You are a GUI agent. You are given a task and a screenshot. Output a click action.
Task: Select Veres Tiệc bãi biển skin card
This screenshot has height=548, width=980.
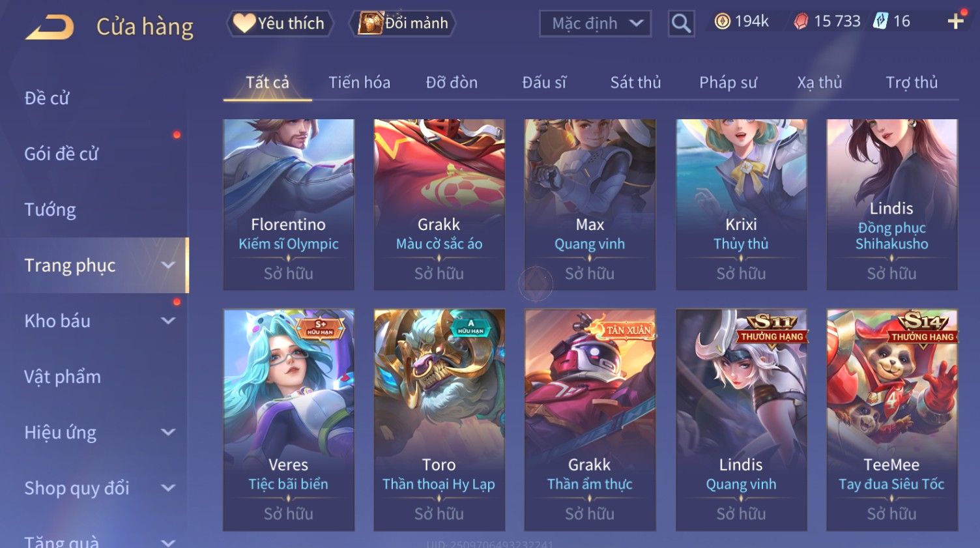pyautogui.click(x=289, y=420)
